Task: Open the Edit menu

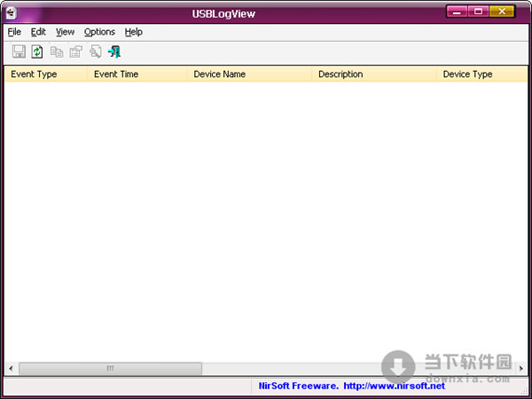Action: coord(38,32)
